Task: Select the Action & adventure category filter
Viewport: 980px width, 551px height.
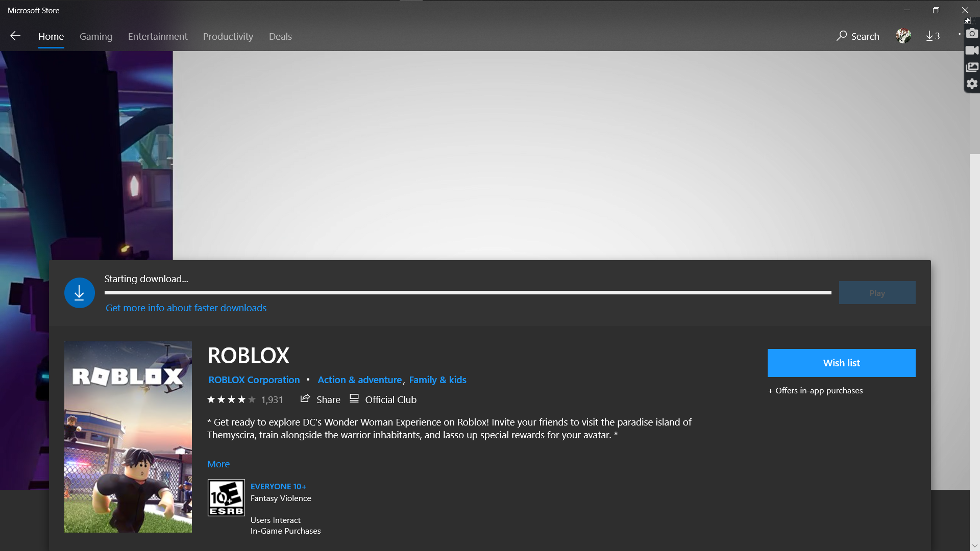Action: (359, 379)
